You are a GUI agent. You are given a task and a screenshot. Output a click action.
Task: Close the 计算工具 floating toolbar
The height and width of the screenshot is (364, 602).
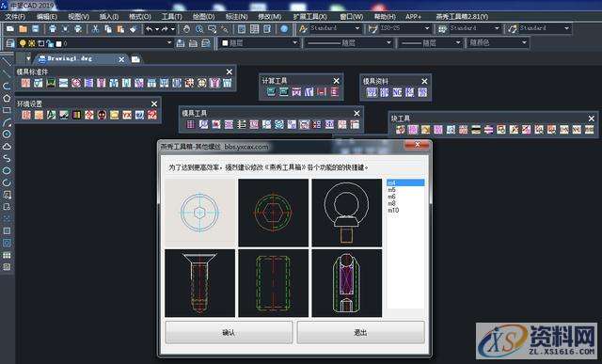[337, 81]
